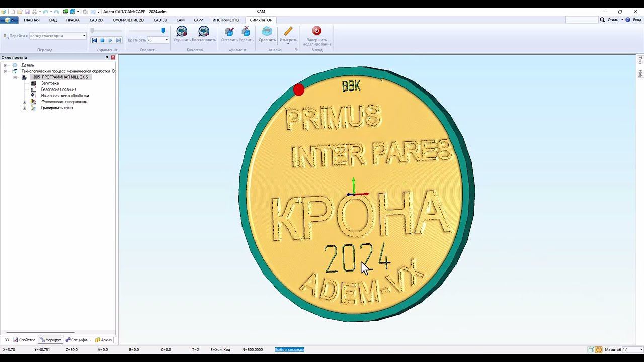Expand the Фрезеровать поверхность node
The width and height of the screenshot is (644, 362).
pyautogui.click(x=24, y=102)
